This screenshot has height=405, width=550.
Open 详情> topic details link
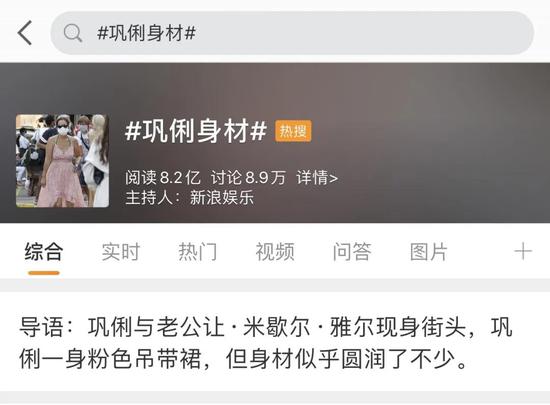click(x=317, y=177)
